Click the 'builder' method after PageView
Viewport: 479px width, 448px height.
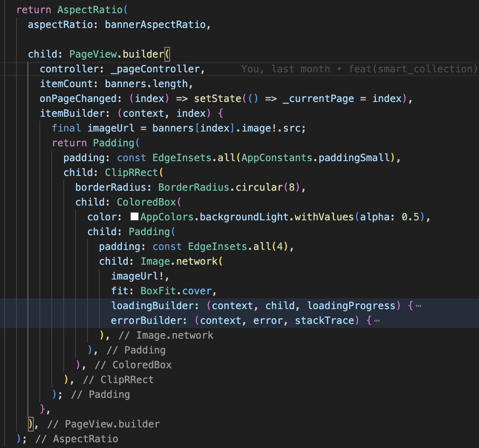(x=143, y=54)
